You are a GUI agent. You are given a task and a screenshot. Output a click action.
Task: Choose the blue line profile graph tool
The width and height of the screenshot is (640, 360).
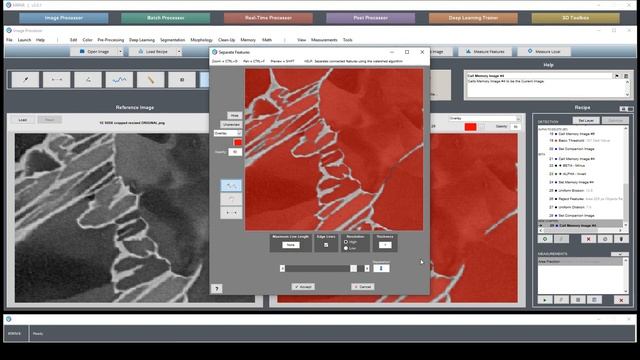[x=119, y=80]
